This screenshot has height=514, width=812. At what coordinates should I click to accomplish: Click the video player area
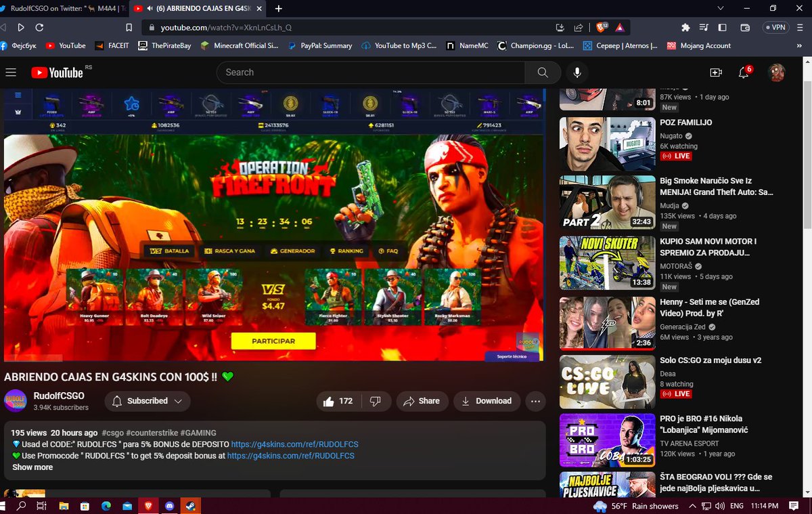click(274, 225)
